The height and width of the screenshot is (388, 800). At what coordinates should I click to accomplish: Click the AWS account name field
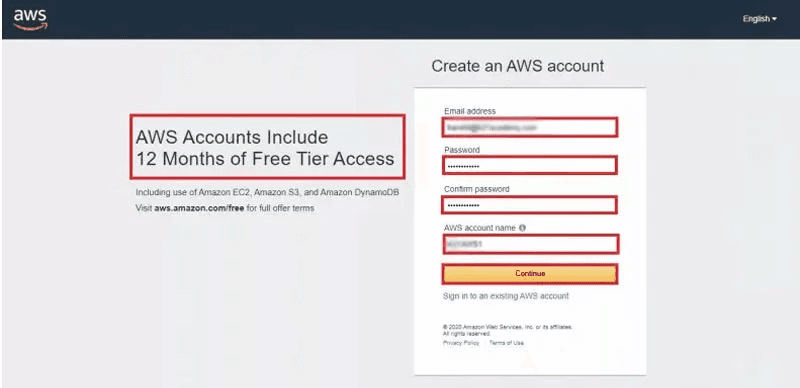(530, 245)
